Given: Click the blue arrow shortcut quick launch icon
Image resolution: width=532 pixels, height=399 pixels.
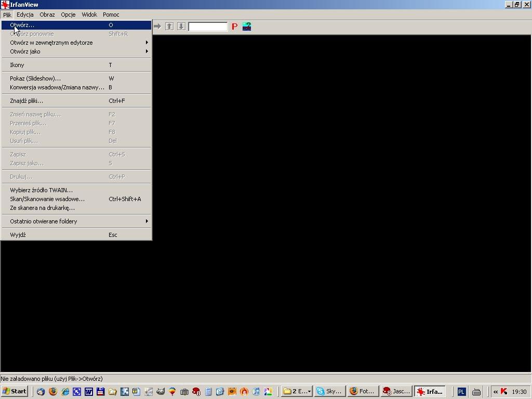Looking at the screenshot, I should [x=77, y=392].
